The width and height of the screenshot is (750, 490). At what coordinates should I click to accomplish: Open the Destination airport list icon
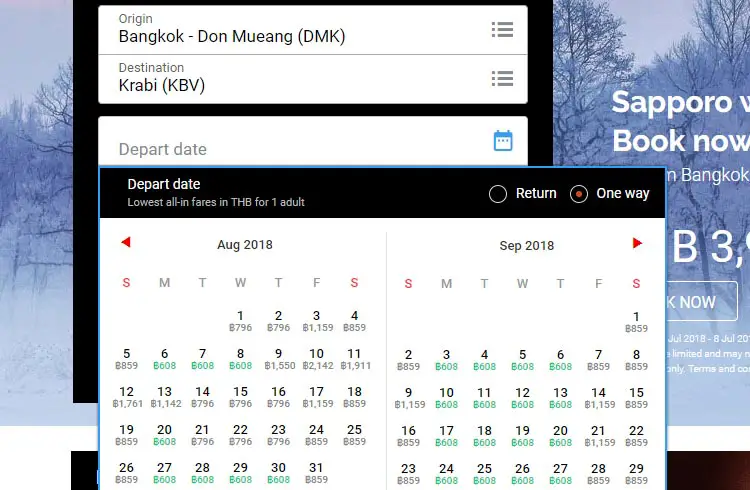(x=502, y=78)
